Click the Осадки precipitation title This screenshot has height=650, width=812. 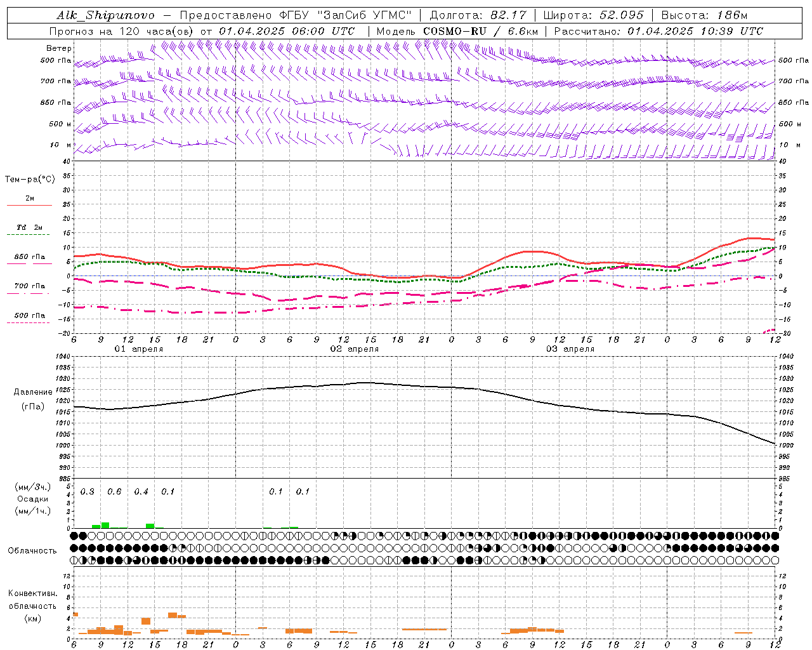coord(33,499)
